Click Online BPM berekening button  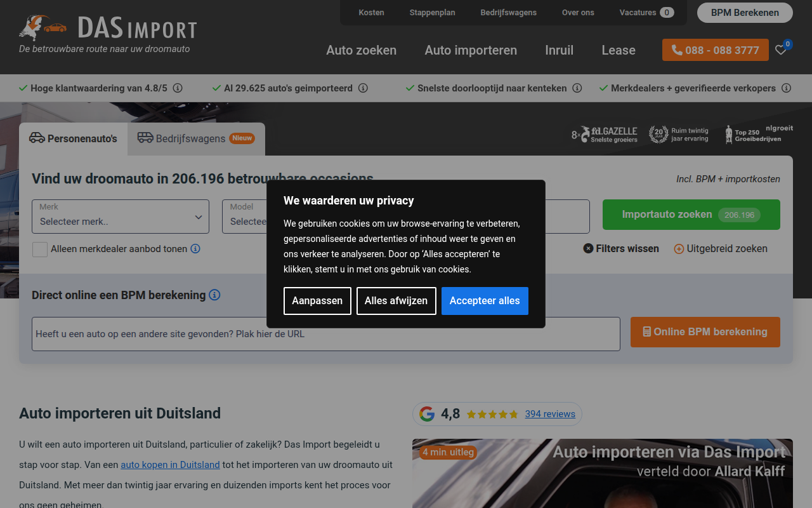705,332
